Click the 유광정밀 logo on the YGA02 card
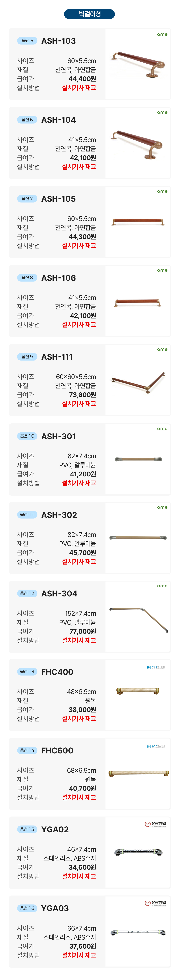The image size is (180, 980). tap(155, 824)
